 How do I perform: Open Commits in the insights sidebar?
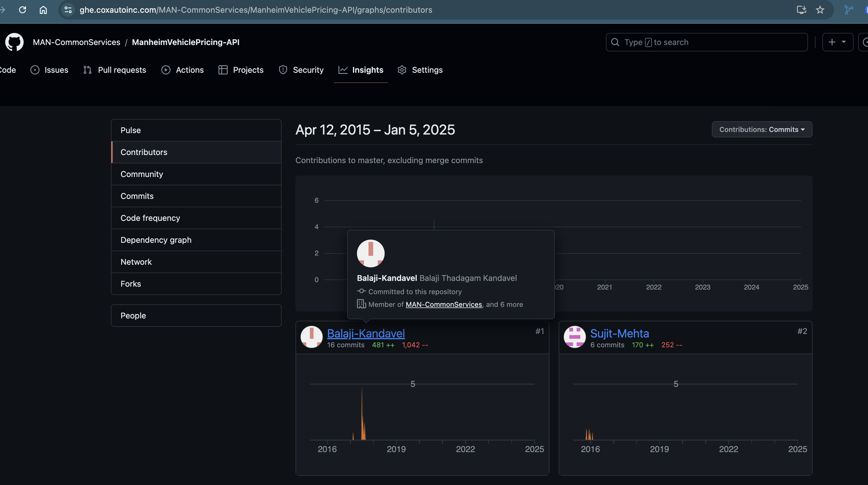click(x=196, y=196)
